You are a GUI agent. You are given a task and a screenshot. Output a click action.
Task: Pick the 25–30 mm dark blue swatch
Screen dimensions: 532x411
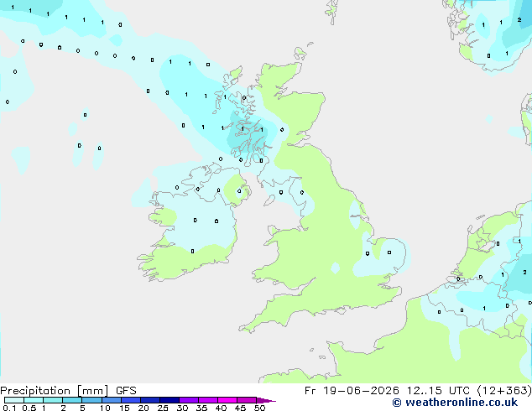169,400
